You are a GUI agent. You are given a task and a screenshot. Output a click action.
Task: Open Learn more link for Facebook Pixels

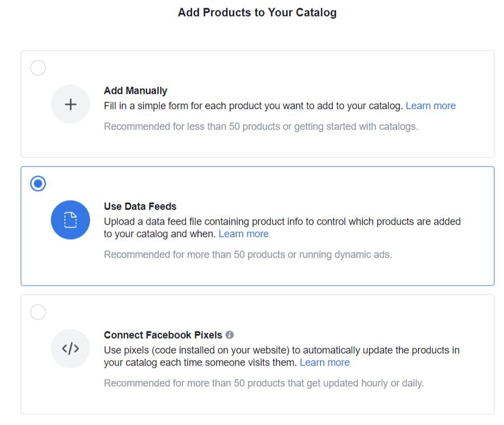pyautogui.click(x=324, y=362)
